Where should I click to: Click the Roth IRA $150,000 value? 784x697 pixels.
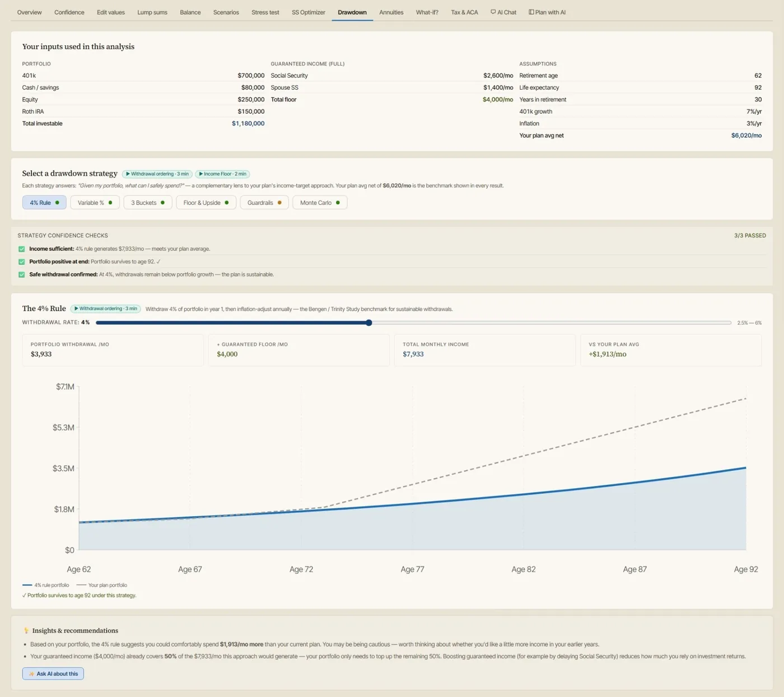[x=251, y=111]
